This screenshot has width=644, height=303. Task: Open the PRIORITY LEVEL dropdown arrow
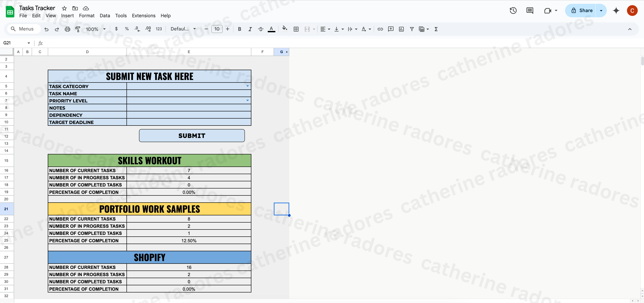(x=247, y=100)
